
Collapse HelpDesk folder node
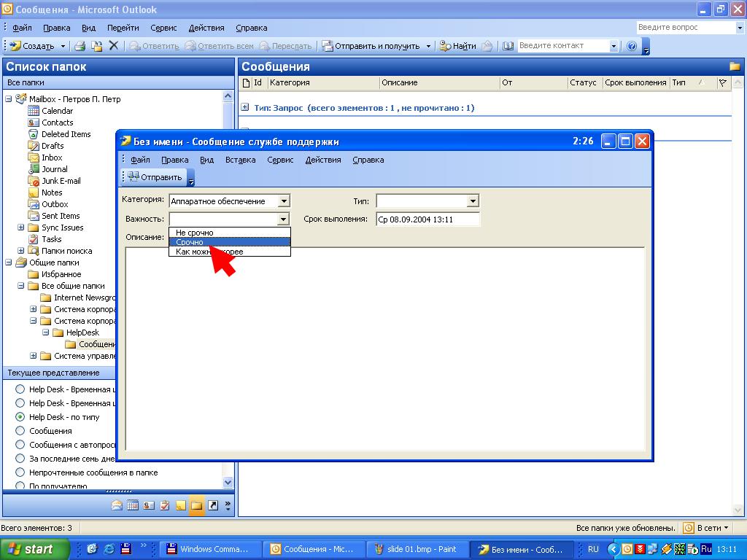pos(46,332)
